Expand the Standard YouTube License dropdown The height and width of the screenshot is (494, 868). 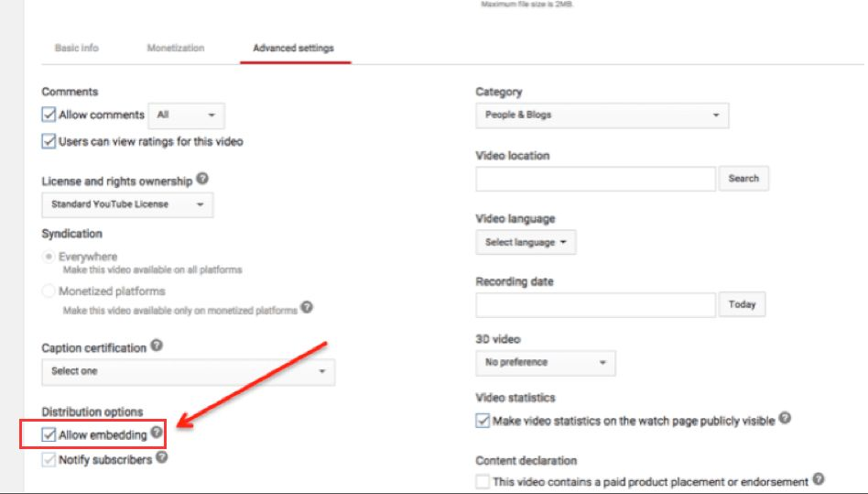coord(127,204)
